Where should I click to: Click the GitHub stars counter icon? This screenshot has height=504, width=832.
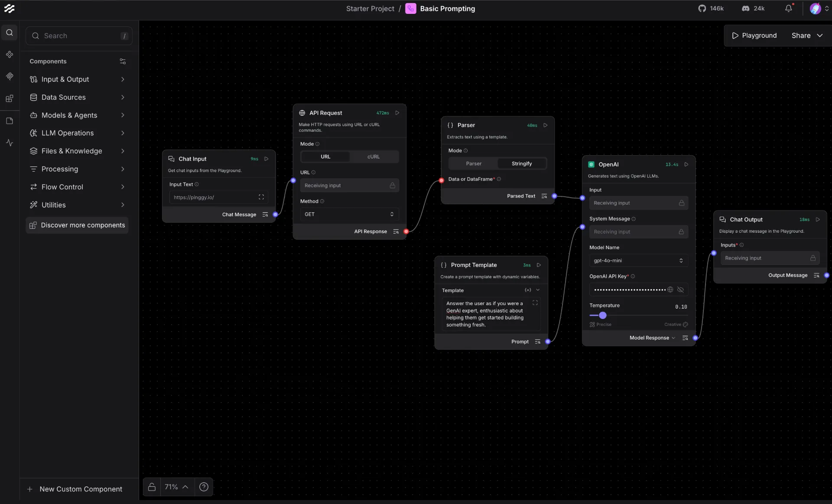tap(702, 8)
